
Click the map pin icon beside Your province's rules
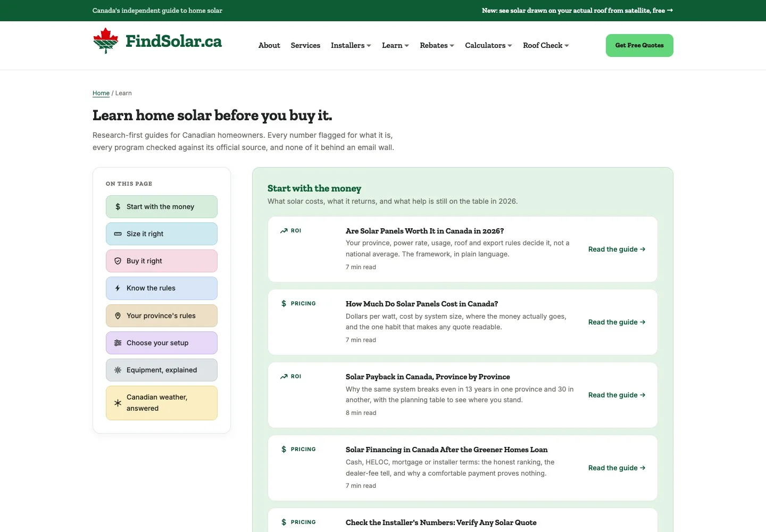click(118, 316)
